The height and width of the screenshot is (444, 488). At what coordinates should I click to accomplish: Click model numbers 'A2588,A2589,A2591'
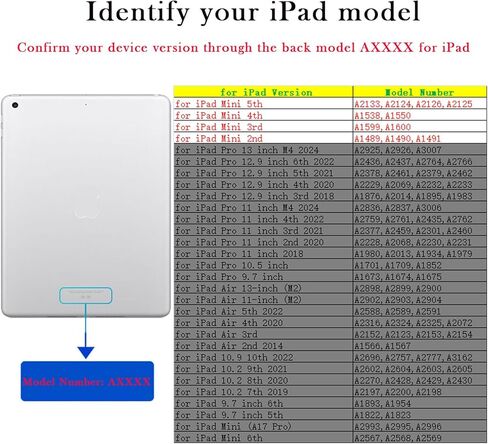[397, 311]
